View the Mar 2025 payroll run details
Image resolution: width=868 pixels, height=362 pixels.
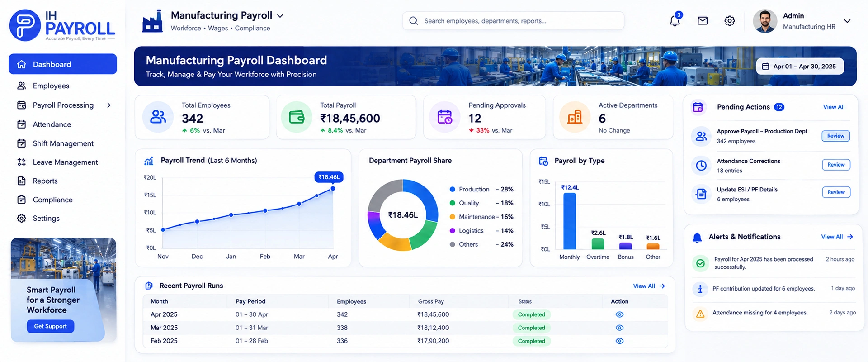click(x=619, y=328)
